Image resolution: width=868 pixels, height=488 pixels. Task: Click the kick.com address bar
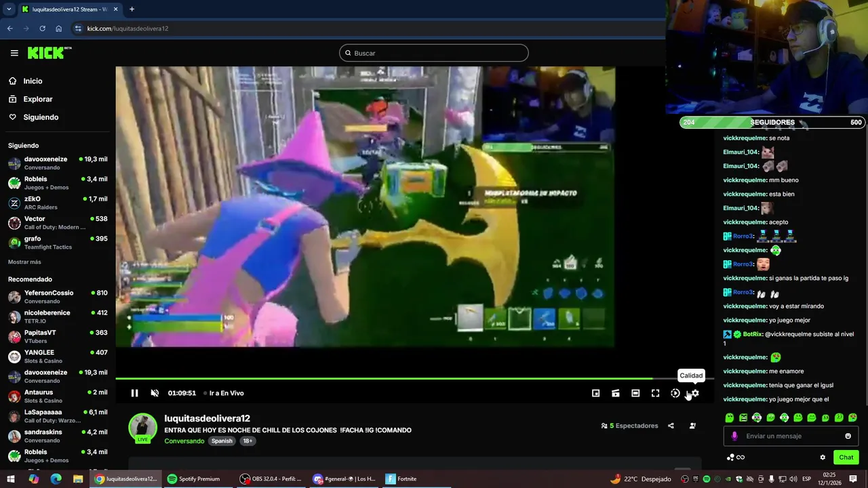point(366,28)
